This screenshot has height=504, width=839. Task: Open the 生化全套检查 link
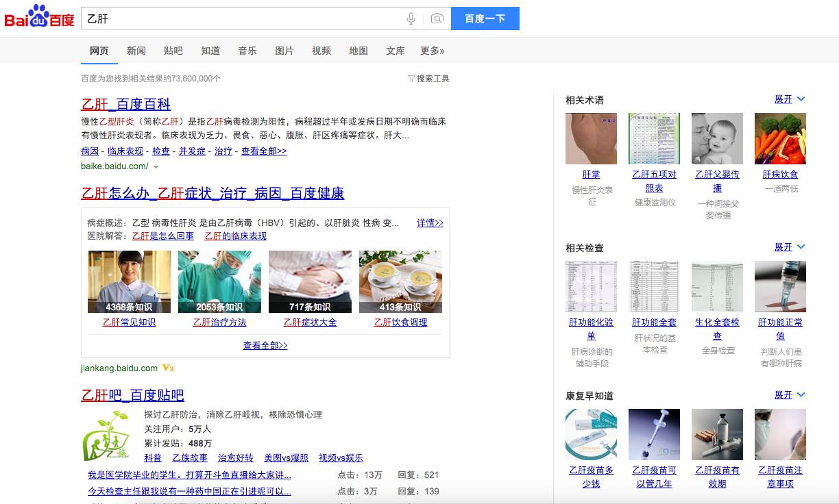[x=717, y=329]
